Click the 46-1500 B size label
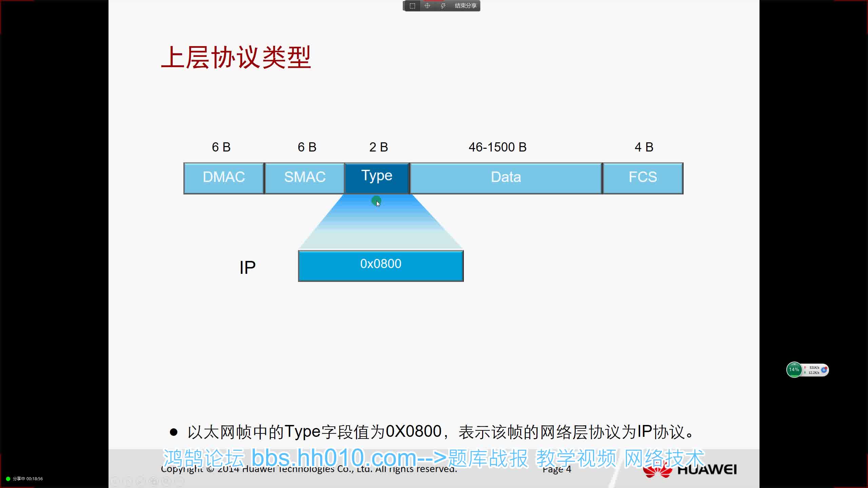The image size is (868, 488). click(497, 147)
